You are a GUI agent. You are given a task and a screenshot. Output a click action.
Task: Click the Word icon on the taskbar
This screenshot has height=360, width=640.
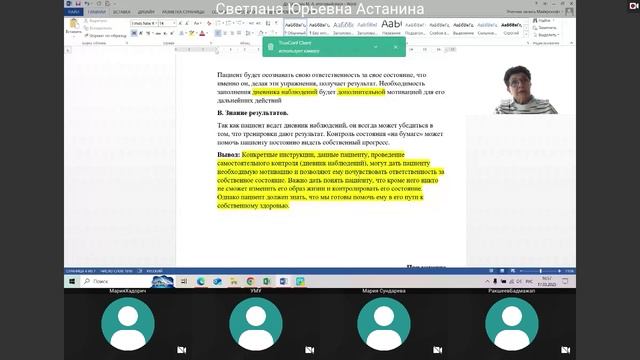pyautogui.click(x=283, y=281)
